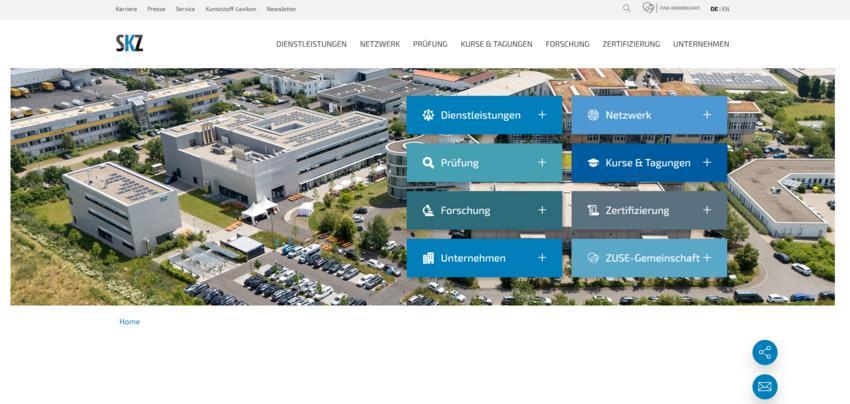The image size is (850, 404).
Task: Expand the Forschung tile plus sign
Action: pos(542,210)
